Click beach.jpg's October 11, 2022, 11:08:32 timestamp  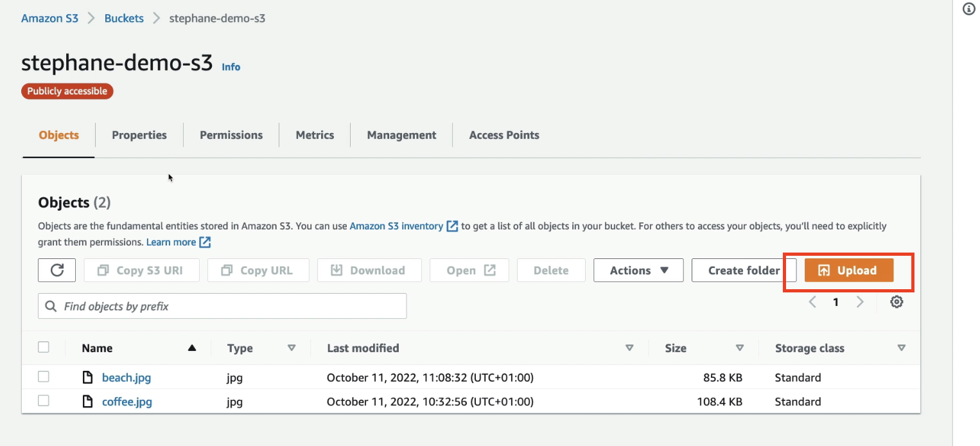pos(430,377)
